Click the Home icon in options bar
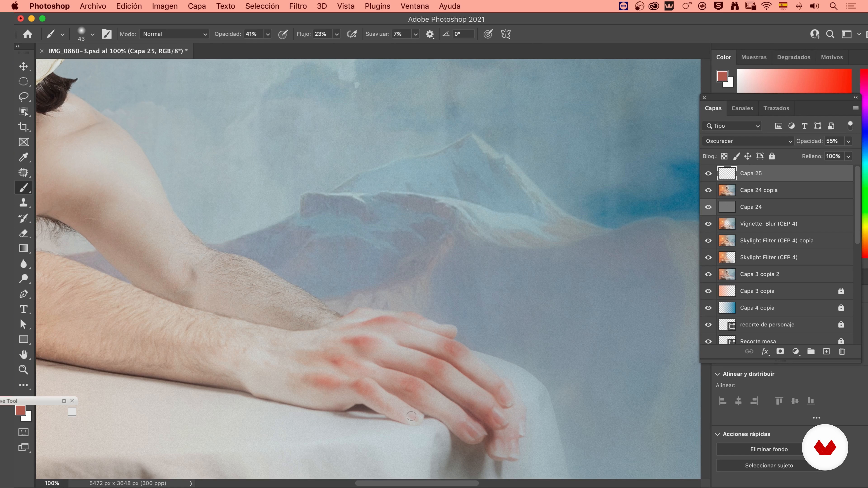Viewport: 868px width, 488px height. tap(28, 34)
